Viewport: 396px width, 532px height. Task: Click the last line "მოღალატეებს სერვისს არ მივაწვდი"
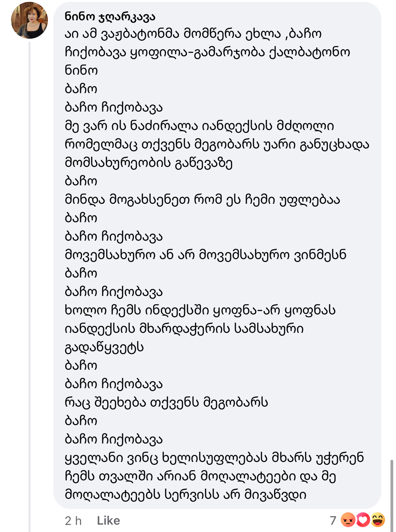[x=185, y=495]
